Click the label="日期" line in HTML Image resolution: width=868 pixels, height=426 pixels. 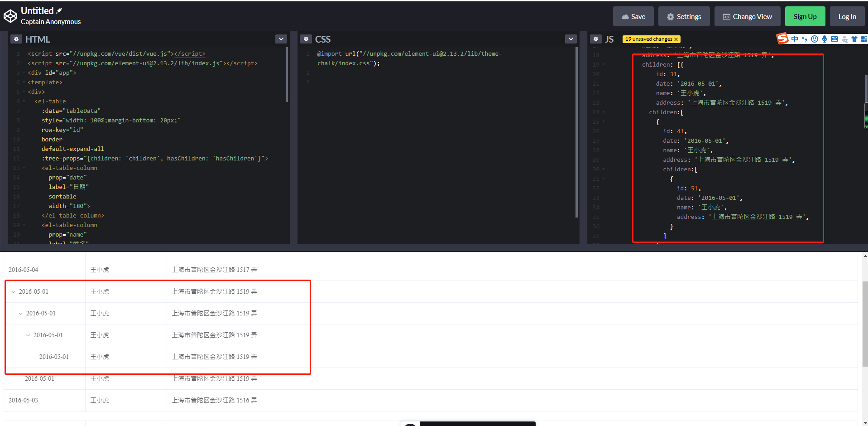[x=69, y=187]
